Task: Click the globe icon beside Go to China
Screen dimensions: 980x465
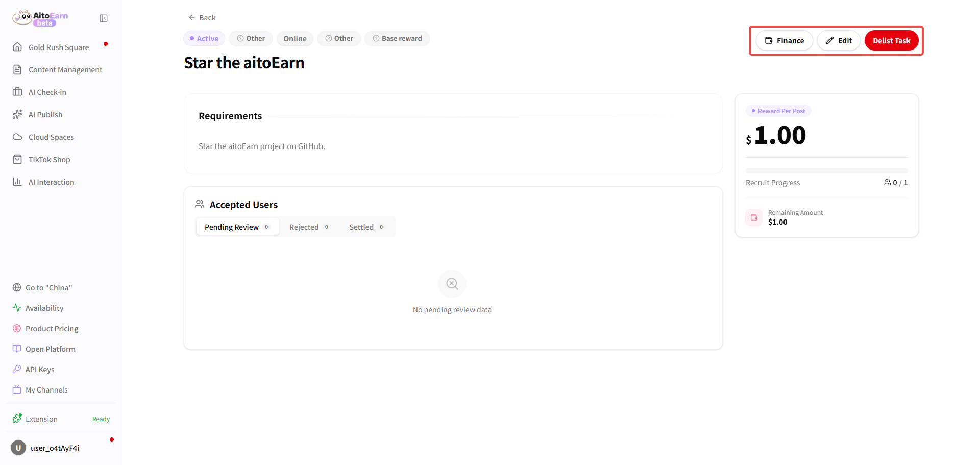Action: [x=17, y=287]
